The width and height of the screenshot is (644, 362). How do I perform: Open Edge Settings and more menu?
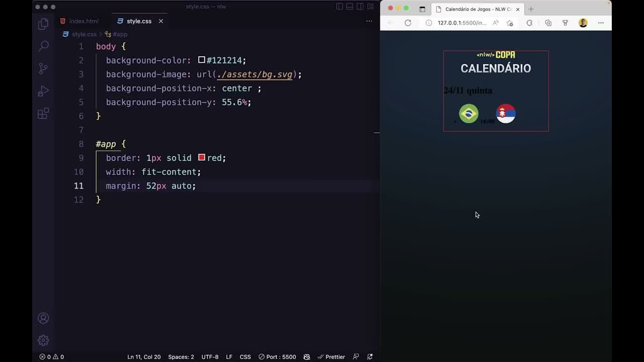601,23
